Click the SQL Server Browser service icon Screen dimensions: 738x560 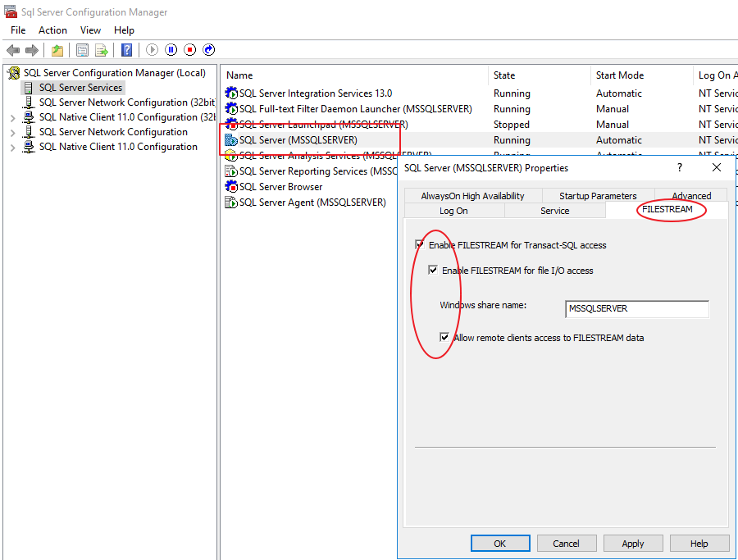coord(231,186)
